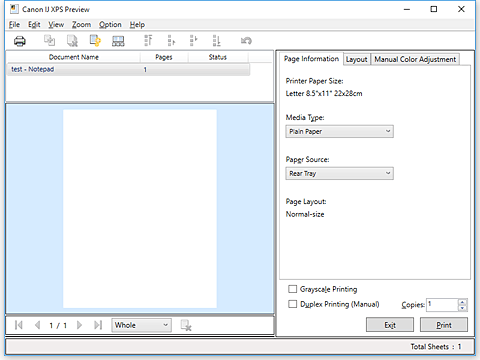Click the delete page icon beside zoom dropdown
Screen dimensions: 480x360
[x=186, y=325]
